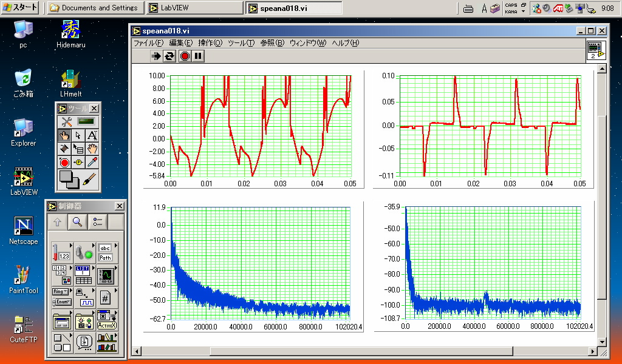Viewport: 622px width, 364px height.
Task: Toggle automatic tool selection in Tools palette
Action: [x=78, y=121]
